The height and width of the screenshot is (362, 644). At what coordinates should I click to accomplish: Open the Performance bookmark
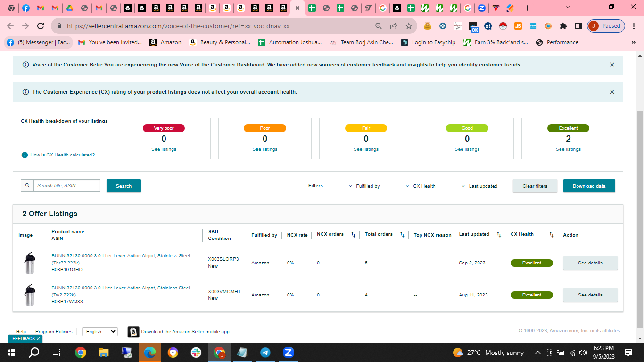[557, 42]
